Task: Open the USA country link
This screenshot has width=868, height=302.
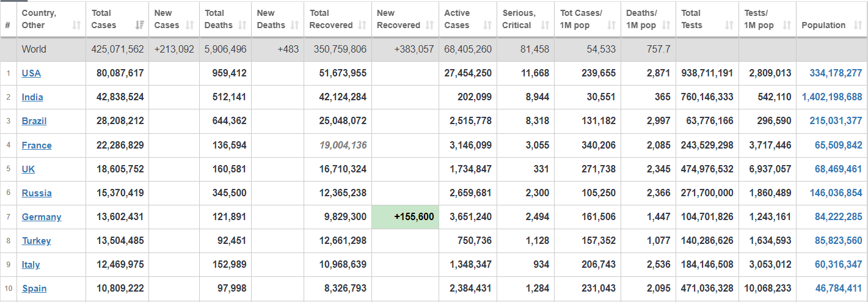Action: click(31, 73)
